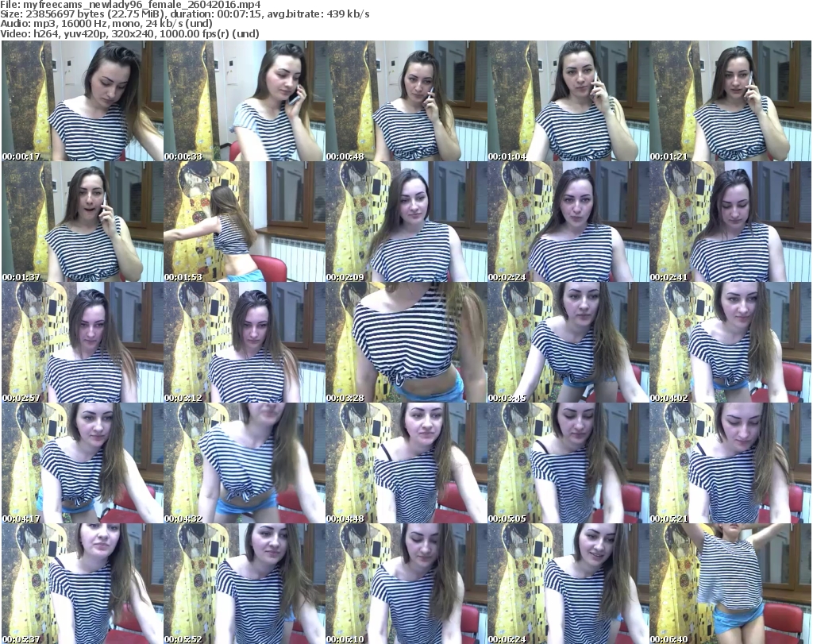Choose the last thumbnail marked 00:06:40
The width and height of the screenshot is (813, 644).
click(730, 584)
